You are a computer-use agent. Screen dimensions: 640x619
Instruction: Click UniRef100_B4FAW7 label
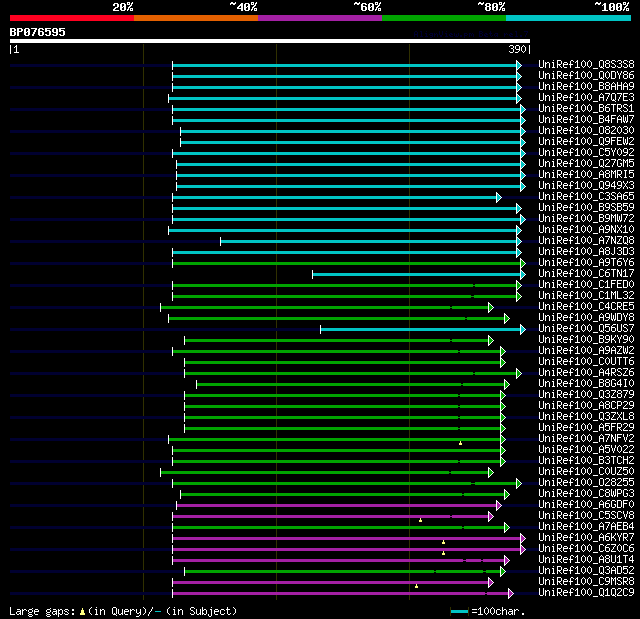tap(586, 120)
